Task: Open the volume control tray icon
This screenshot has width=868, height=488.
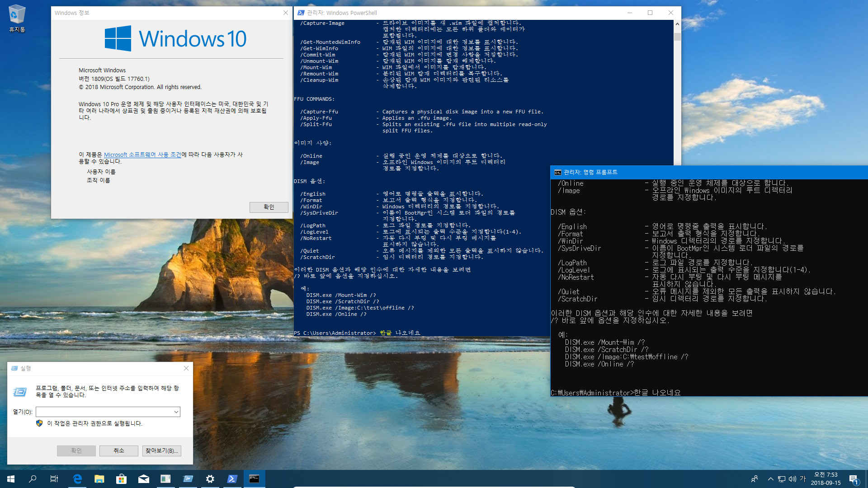Action: click(793, 479)
